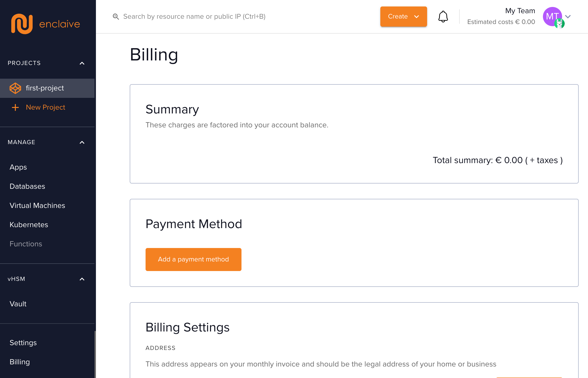The image size is (588, 378).
Task: Click the first-project cube icon
Action: click(15, 88)
